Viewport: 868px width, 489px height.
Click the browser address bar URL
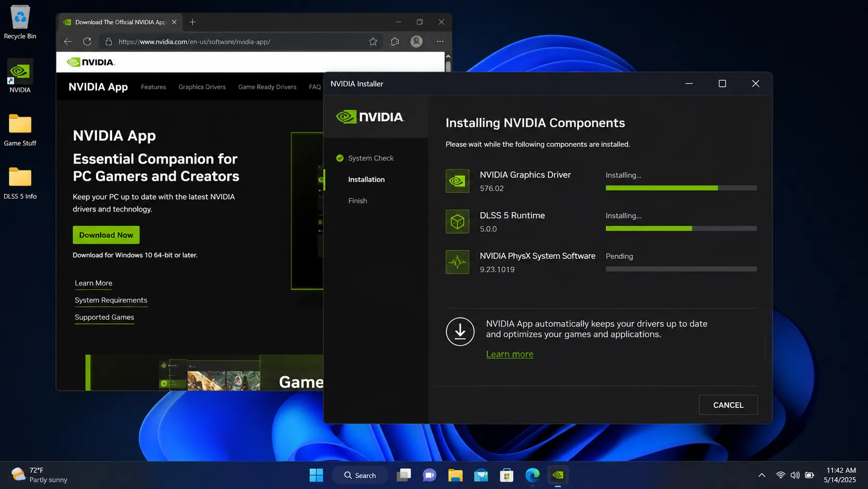coord(194,42)
